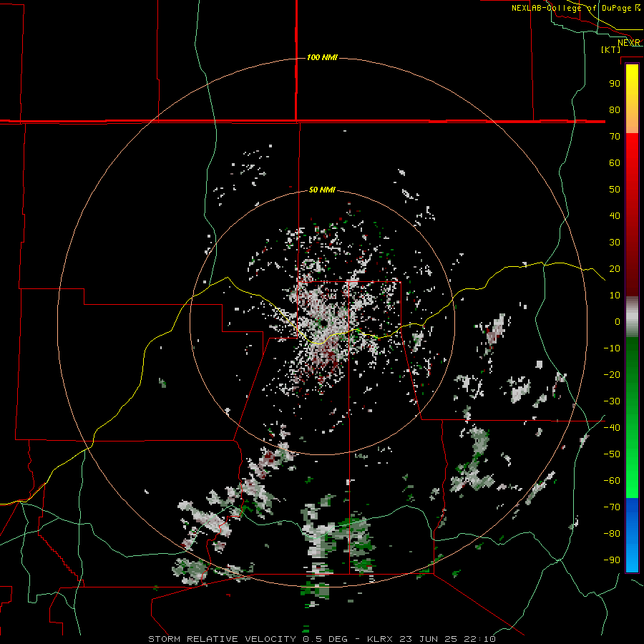The height and width of the screenshot is (644, 644).
Task: Click the 80 value on velocity scale
Action: 615,109
